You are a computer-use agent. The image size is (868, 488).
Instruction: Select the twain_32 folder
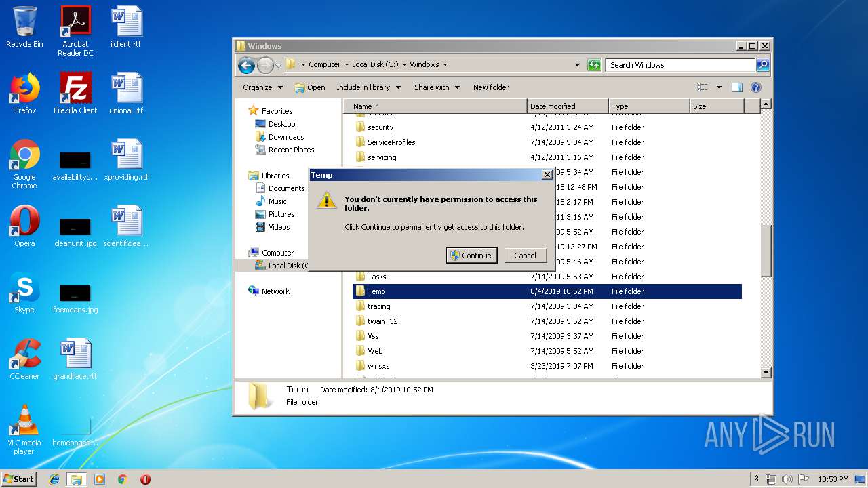(x=547, y=321)
